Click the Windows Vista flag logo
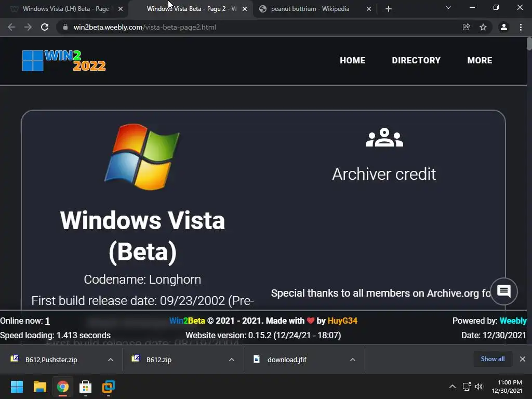The height and width of the screenshot is (399, 532). click(x=142, y=156)
